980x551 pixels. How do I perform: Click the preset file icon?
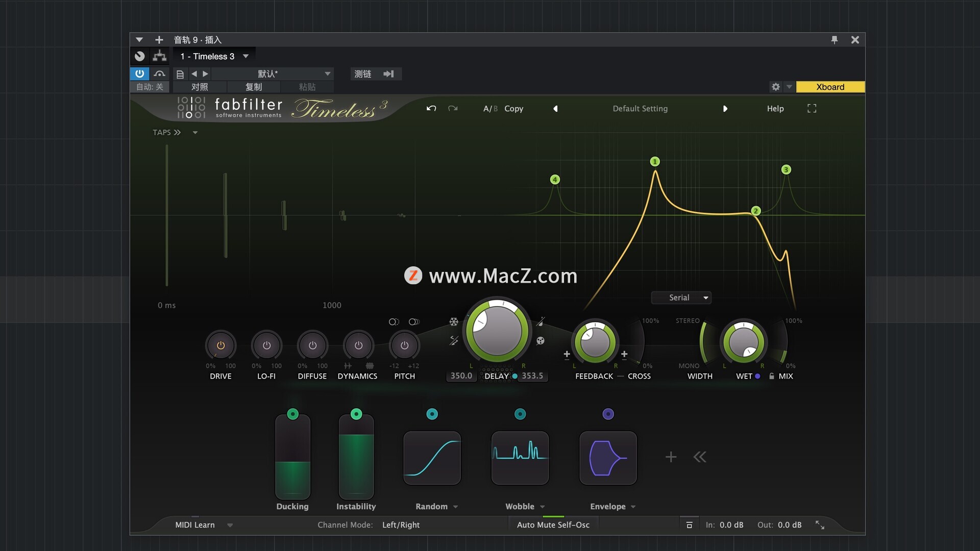tap(180, 74)
